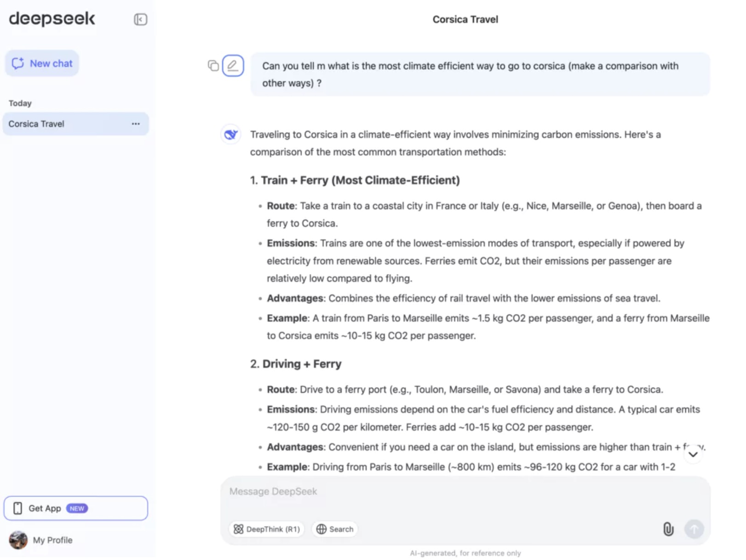Start a New chat
Image resolution: width=746 pixels, height=560 pixels.
[42, 63]
